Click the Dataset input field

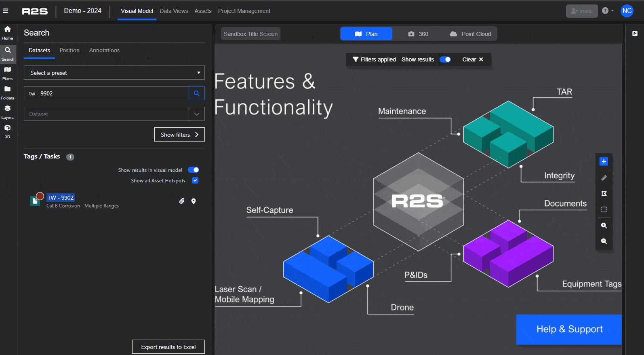(x=106, y=114)
